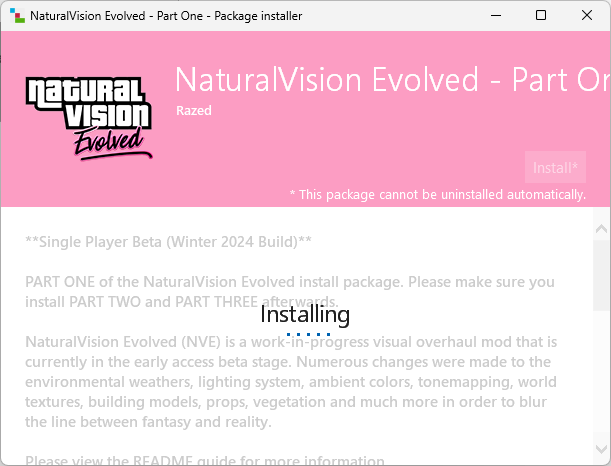Click the 'cannot be uninstalled automatically' notice
The width and height of the screenshot is (611, 466).
(x=438, y=194)
